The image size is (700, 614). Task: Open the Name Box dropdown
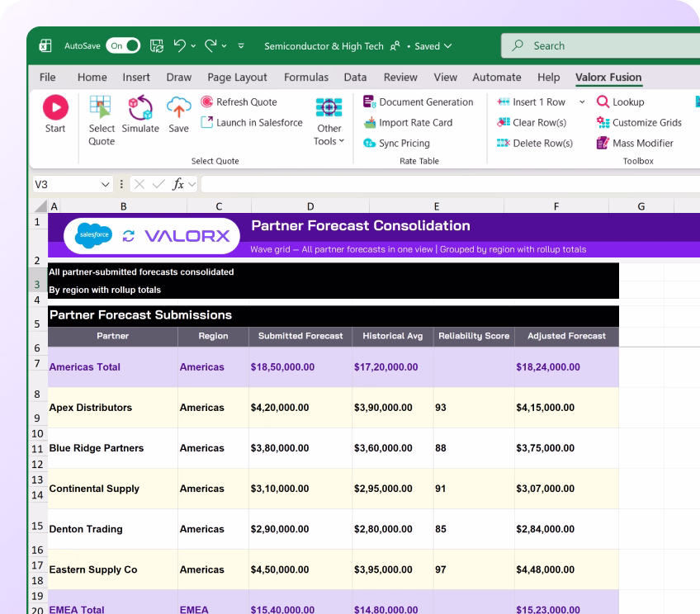[106, 184]
